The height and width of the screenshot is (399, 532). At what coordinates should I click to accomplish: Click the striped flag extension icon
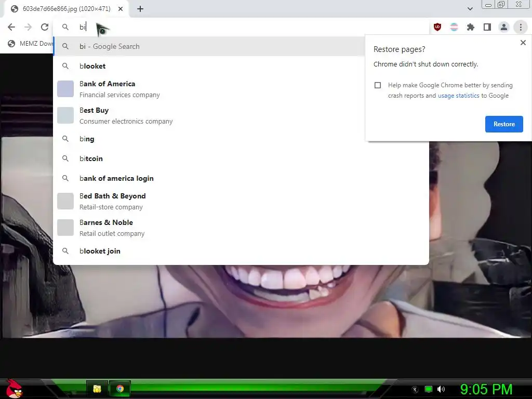click(454, 27)
